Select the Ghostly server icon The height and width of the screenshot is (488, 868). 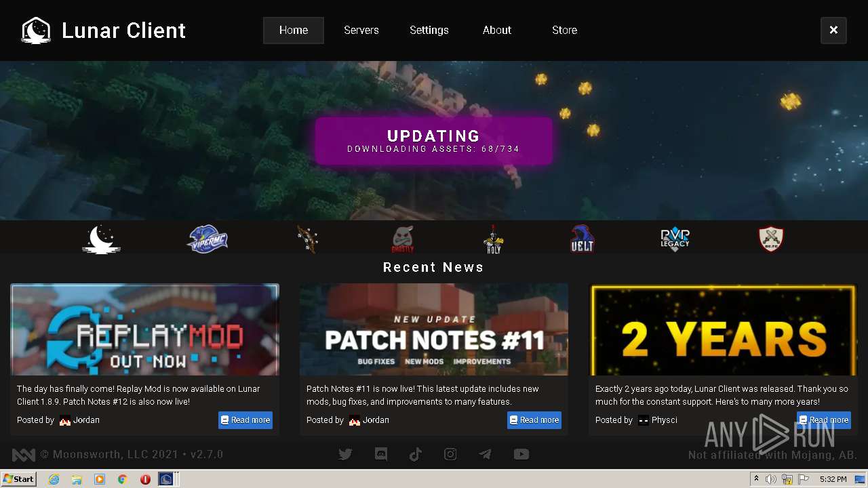point(403,239)
